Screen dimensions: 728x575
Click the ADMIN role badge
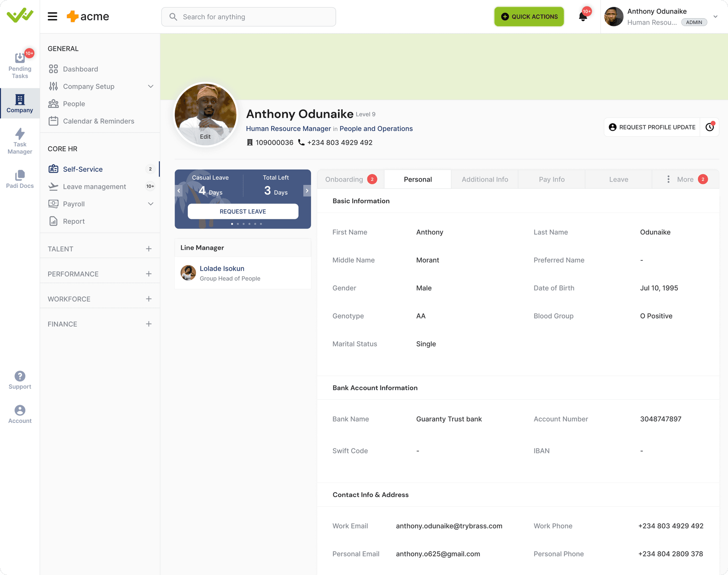tap(693, 22)
